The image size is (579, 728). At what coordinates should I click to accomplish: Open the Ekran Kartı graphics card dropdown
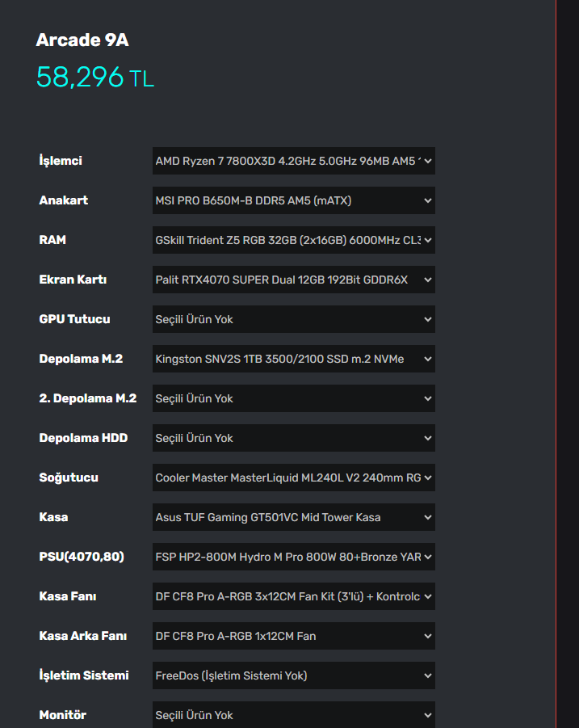point(294,280)
